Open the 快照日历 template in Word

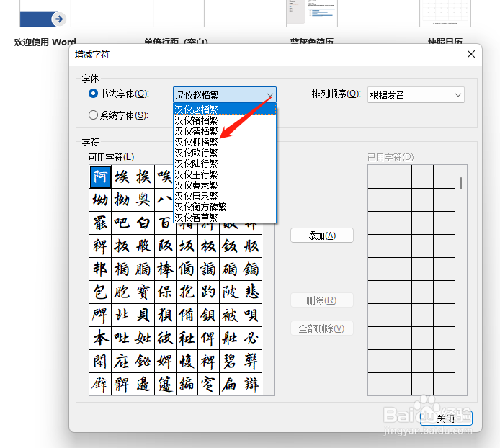click(445, 14)
